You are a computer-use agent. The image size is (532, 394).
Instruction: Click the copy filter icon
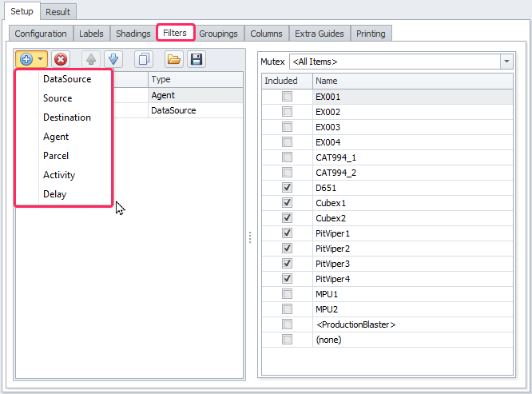[x=144, y=59]
